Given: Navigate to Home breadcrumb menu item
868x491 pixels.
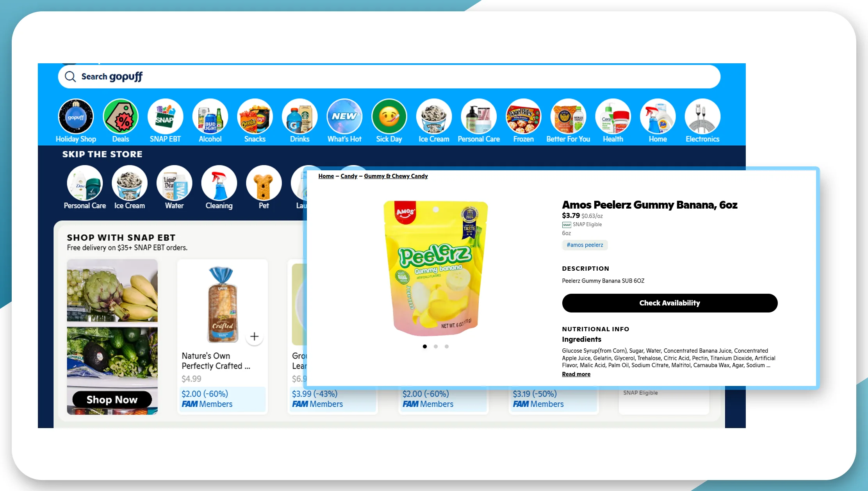Looking at the screenshot, I should pos(326,176).
